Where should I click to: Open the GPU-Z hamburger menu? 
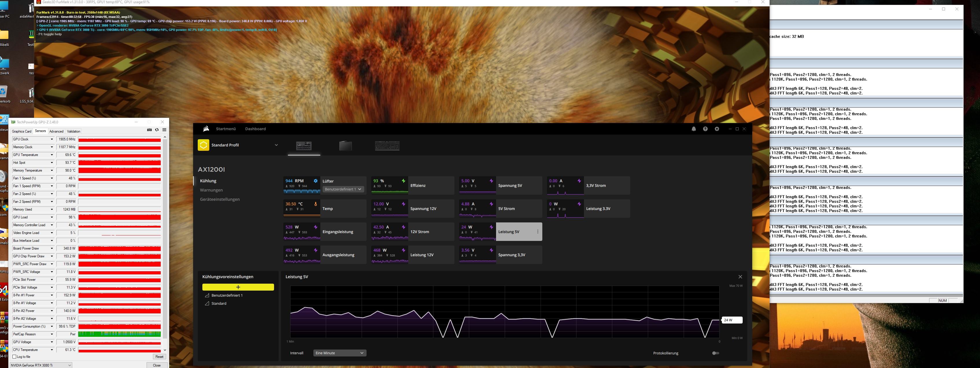click(164, 130)
